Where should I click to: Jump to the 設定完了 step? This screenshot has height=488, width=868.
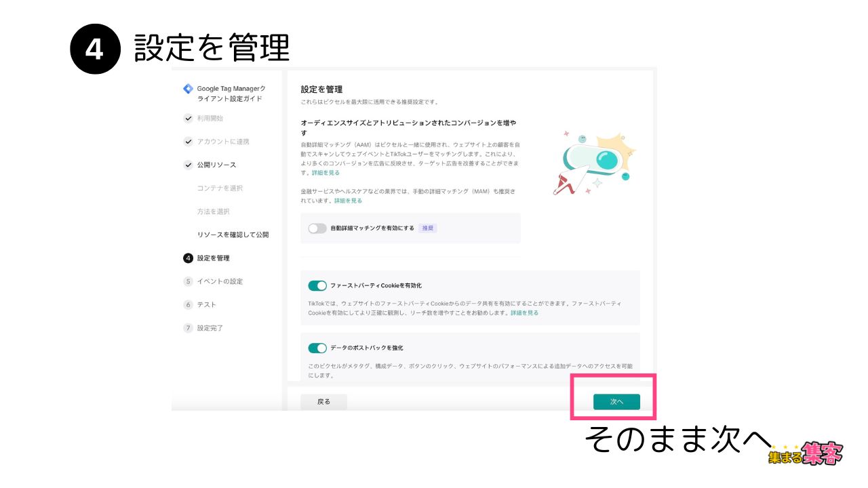[210, 328]
